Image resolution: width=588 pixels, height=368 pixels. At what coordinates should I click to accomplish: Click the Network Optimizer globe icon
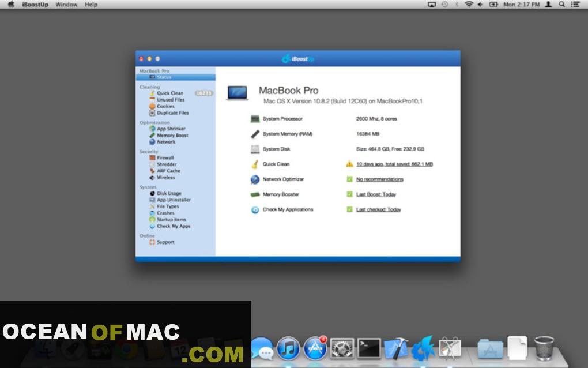click(255, 179)
